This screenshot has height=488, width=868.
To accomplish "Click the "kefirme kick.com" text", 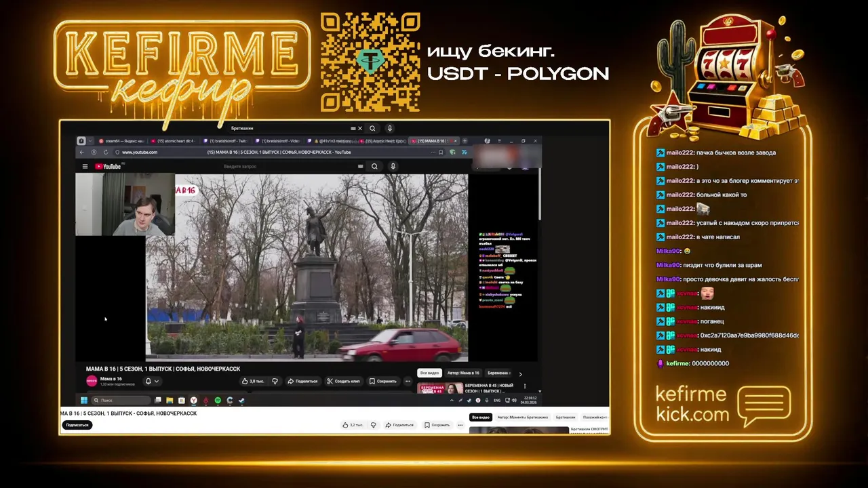I will [x=692, y=404].
